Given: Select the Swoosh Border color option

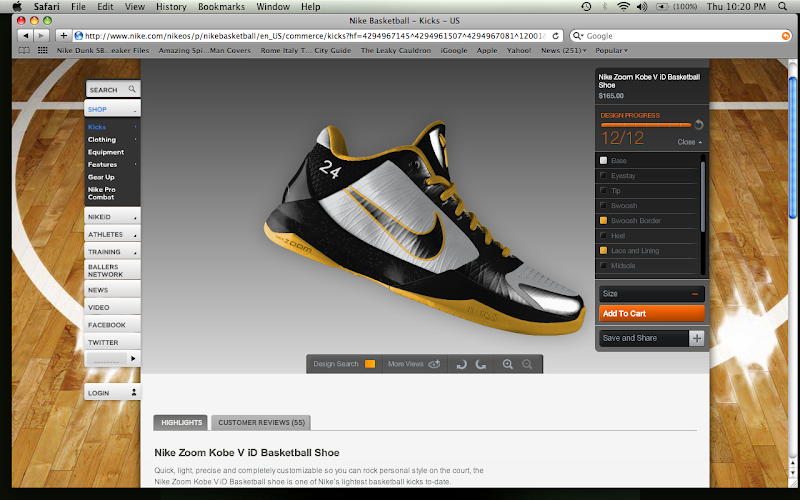Looking at the screenshot, I should click(647, 220).
